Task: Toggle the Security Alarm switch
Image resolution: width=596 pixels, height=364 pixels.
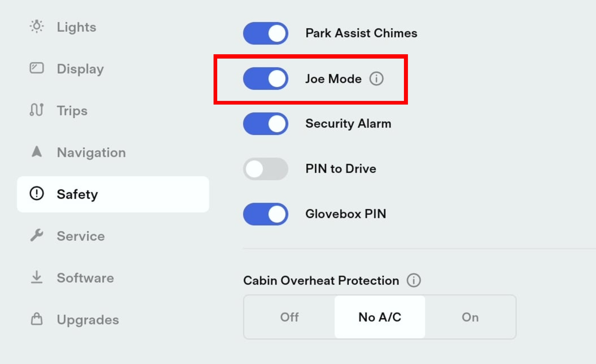Action: tap(266, 124)
